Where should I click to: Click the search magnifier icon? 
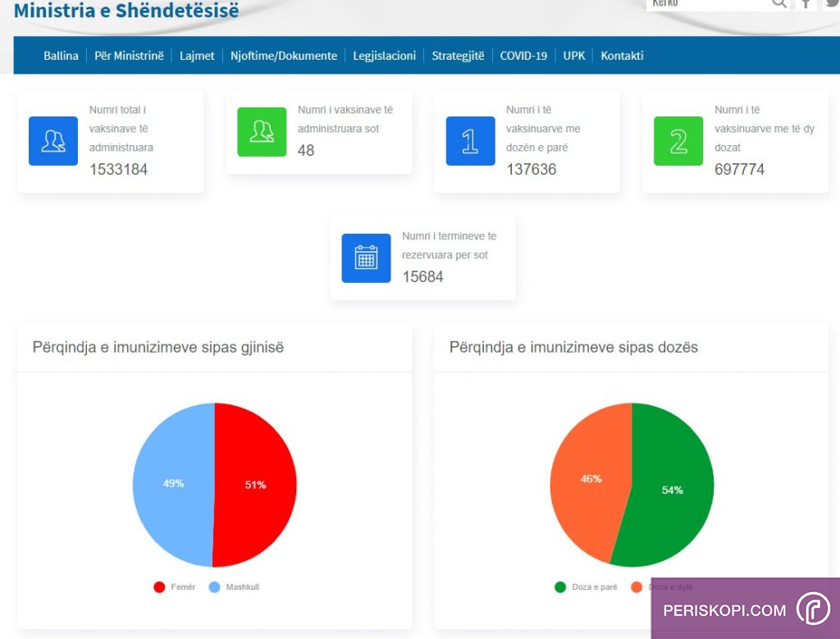pyautogui.click(x=778, y=4)
